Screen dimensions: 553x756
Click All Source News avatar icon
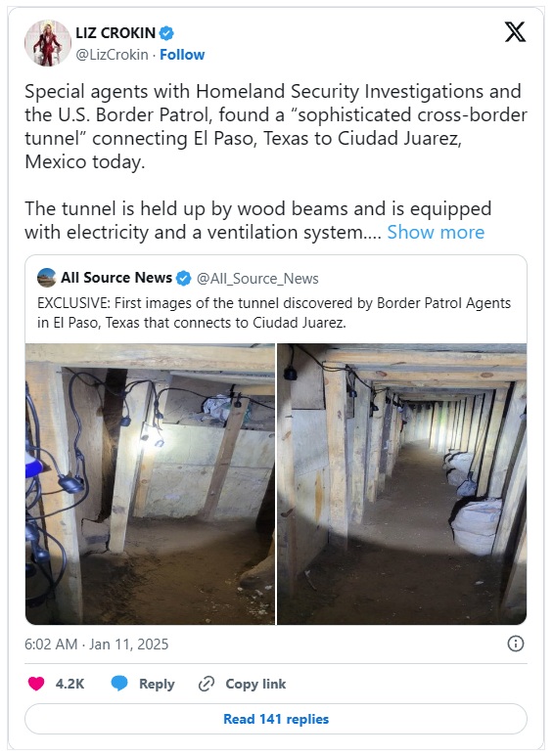pos(46,278)
